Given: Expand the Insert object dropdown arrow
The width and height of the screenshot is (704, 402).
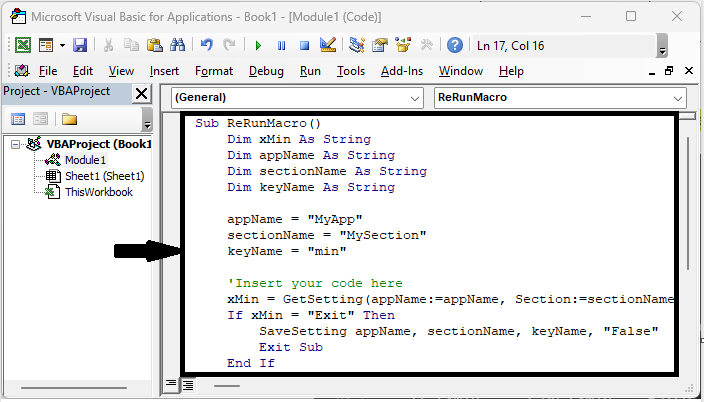Looking at the screenshot, I should click(62, 45).
